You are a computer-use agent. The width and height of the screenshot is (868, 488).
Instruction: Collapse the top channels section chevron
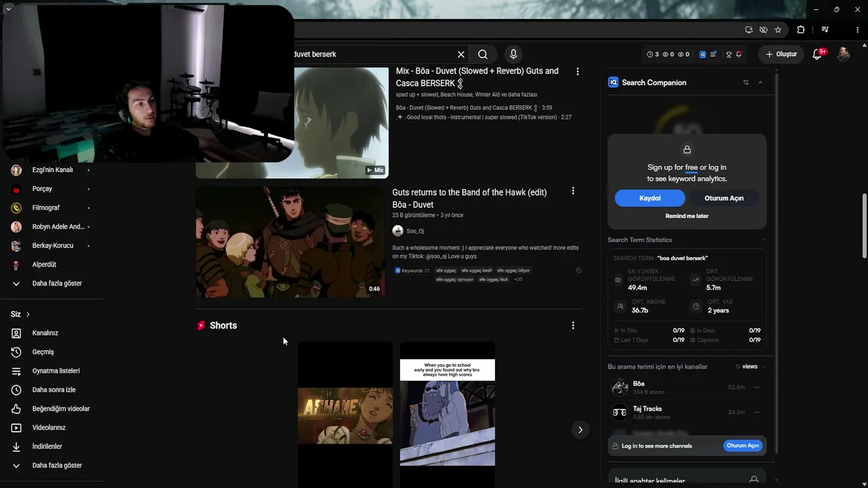tap(764, 367)
